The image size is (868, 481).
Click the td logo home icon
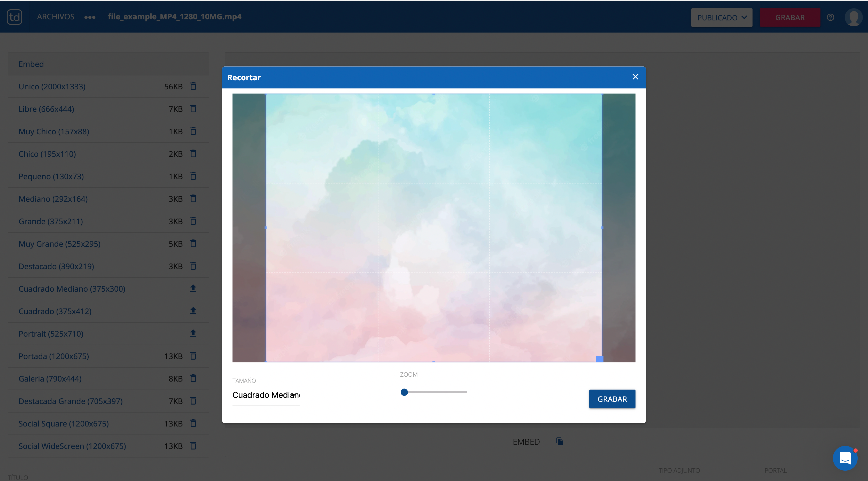pyautogui.click(x=14, y=17)
